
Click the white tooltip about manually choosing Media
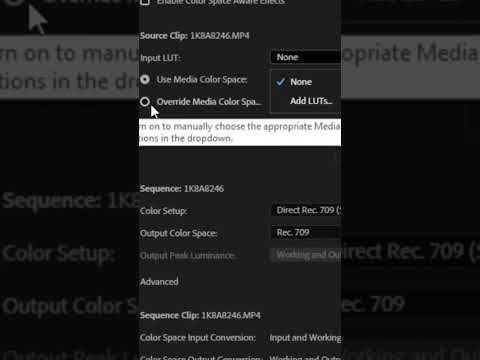click(240, 132)
